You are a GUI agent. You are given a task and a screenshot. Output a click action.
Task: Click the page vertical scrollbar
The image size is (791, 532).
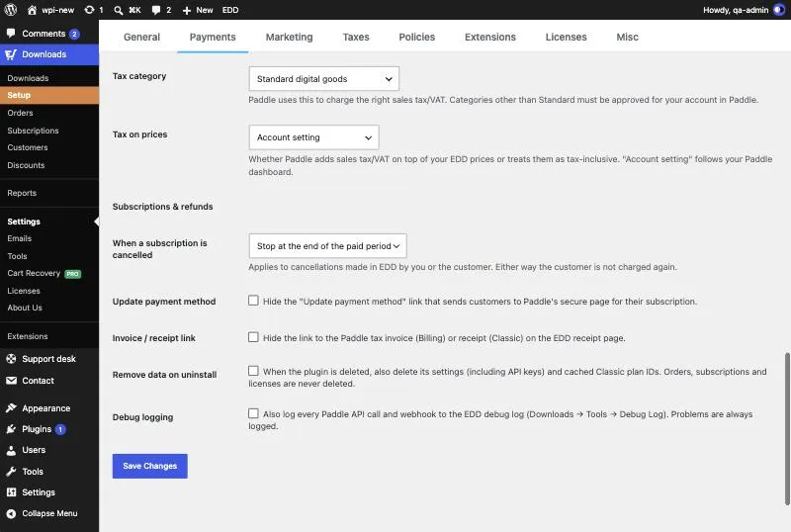(787, 429)
